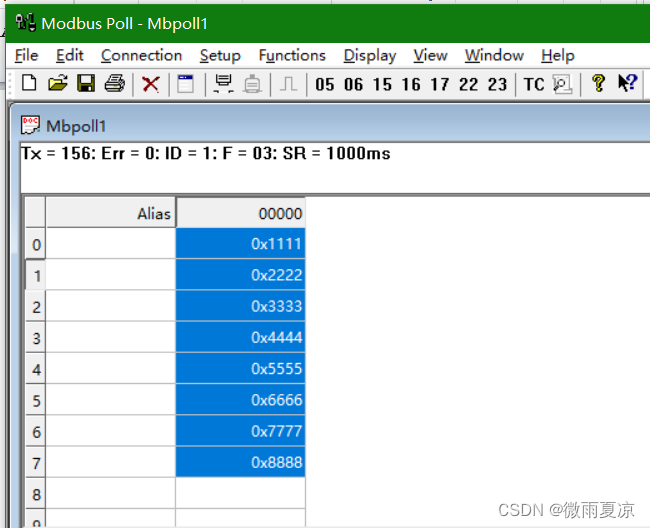The image size is (650, 528).
Task: Open a file with the folder icon
Action: [58, 83]
